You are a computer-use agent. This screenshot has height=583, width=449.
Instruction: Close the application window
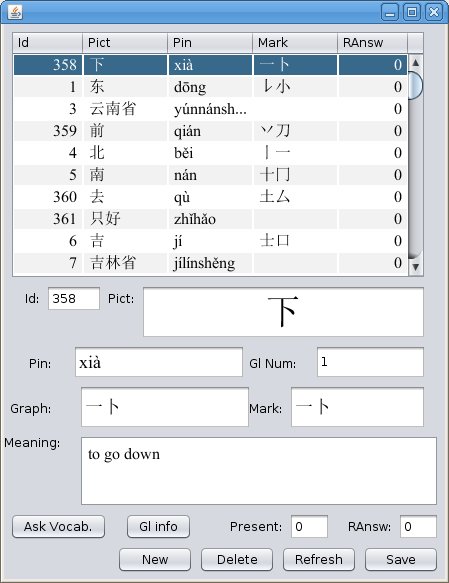434,12
